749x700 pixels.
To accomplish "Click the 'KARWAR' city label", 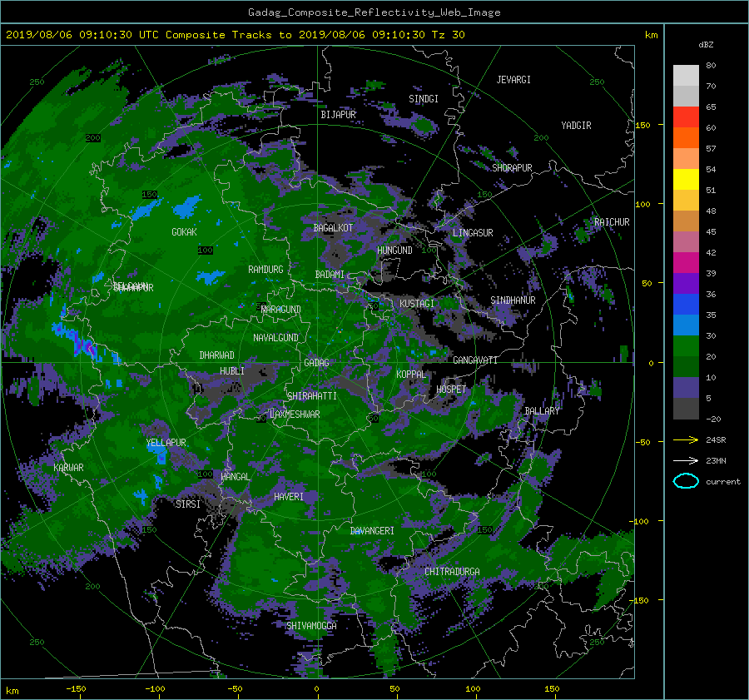I will click(68, 468).
